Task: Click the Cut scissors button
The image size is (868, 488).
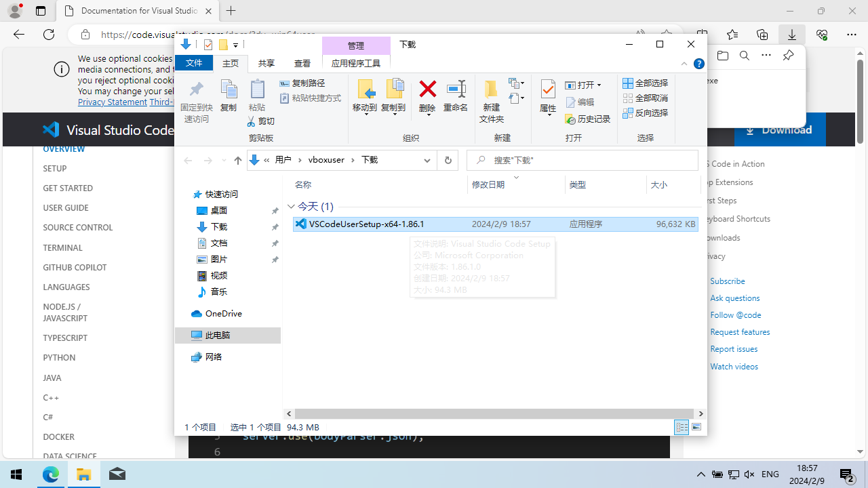Action: [261, 121]
